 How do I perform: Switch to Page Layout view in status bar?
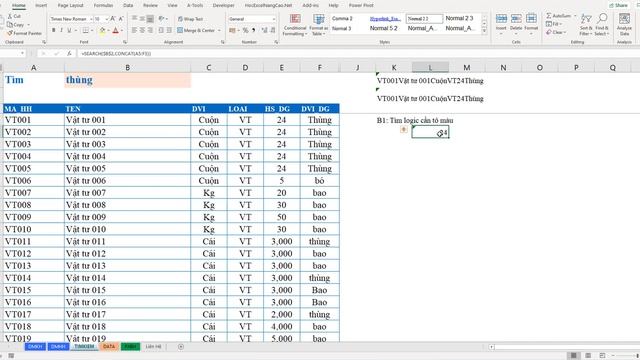pos(588,356)
